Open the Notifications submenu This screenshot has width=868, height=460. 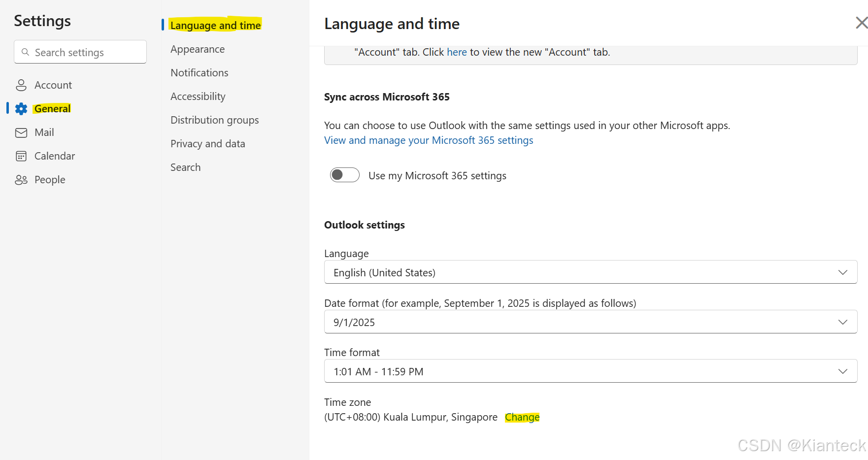coord(200,73)
